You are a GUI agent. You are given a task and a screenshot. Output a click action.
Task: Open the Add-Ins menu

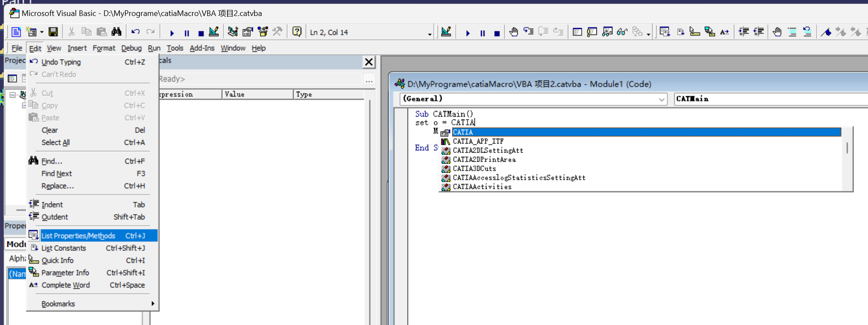(x=202, y=48)
